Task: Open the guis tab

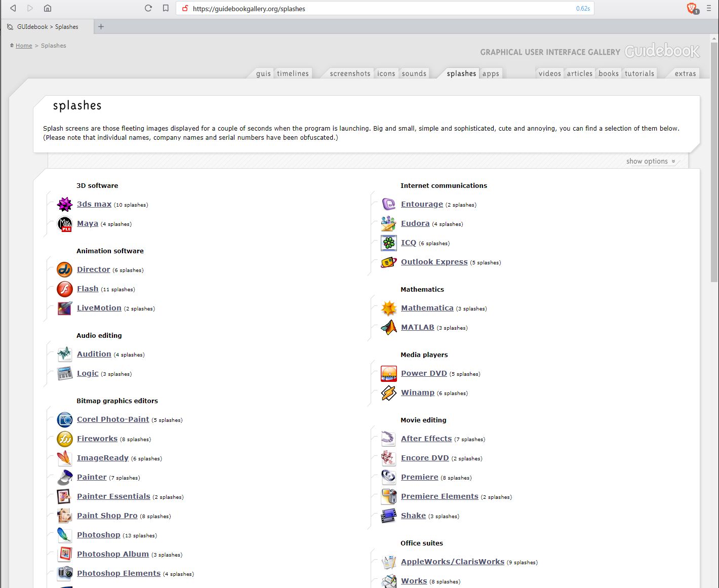Action: click(263, 73)
